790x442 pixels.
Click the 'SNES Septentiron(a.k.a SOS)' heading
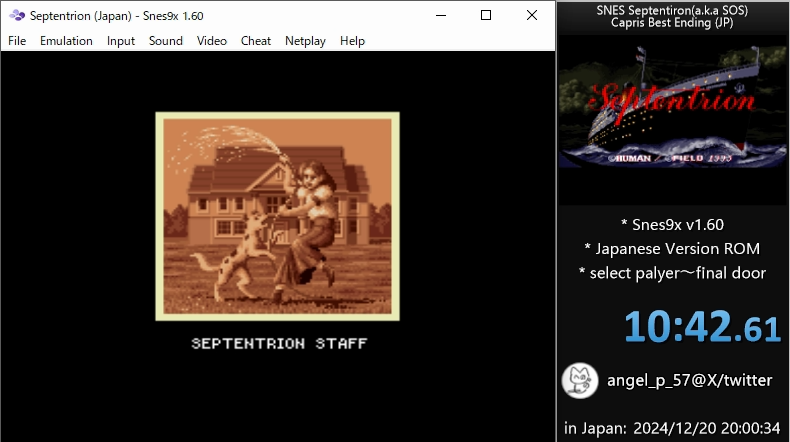point(672,10)
